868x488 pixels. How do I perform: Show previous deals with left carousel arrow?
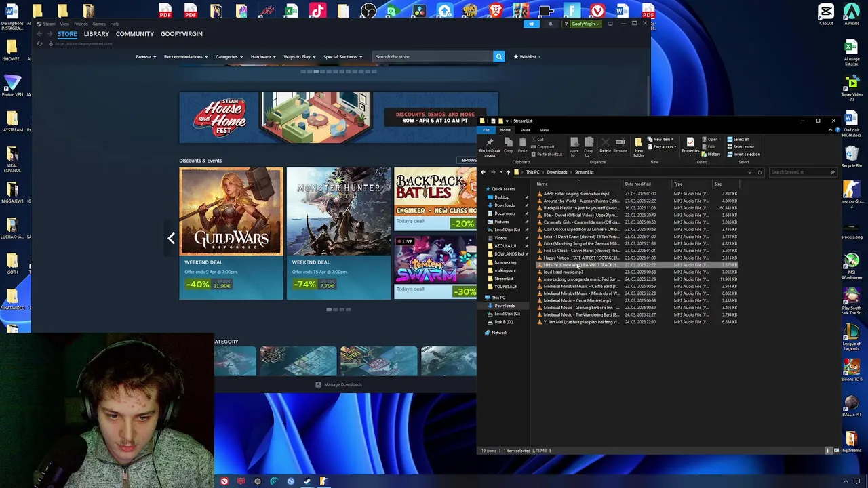point(171,238)
